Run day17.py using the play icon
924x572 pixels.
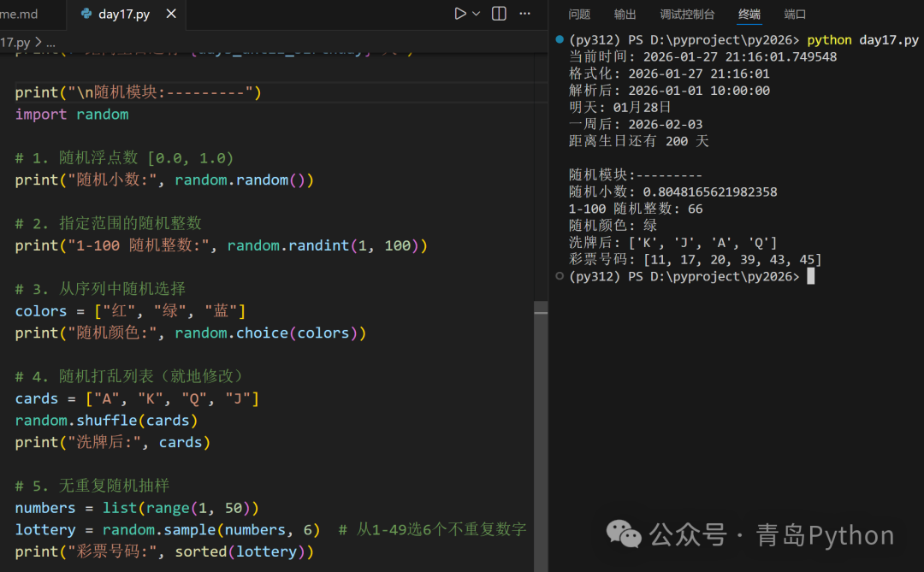(x=460, y=14)
